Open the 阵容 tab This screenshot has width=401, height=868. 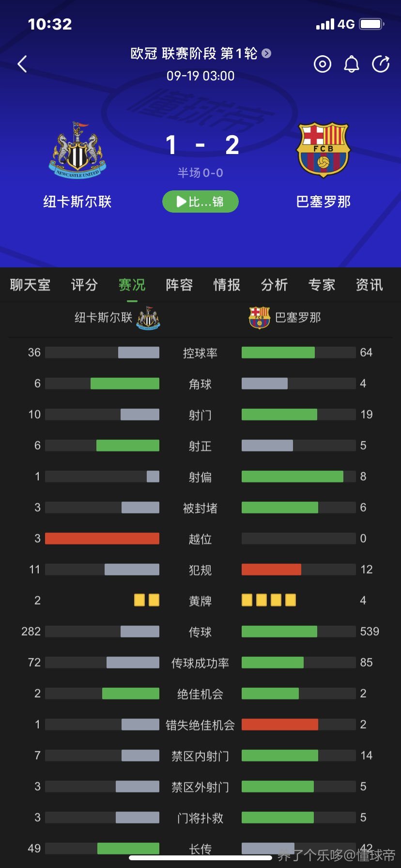[x=179, y=285]
